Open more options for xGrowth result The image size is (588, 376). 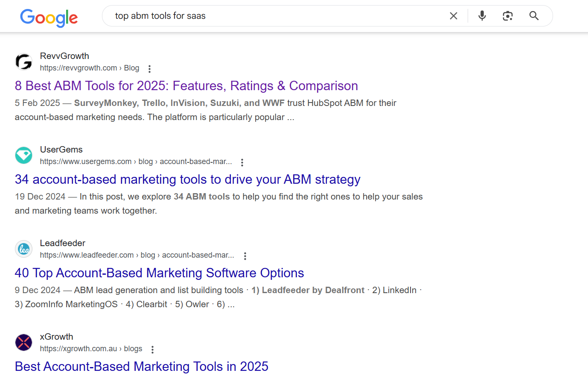[152, 350]
